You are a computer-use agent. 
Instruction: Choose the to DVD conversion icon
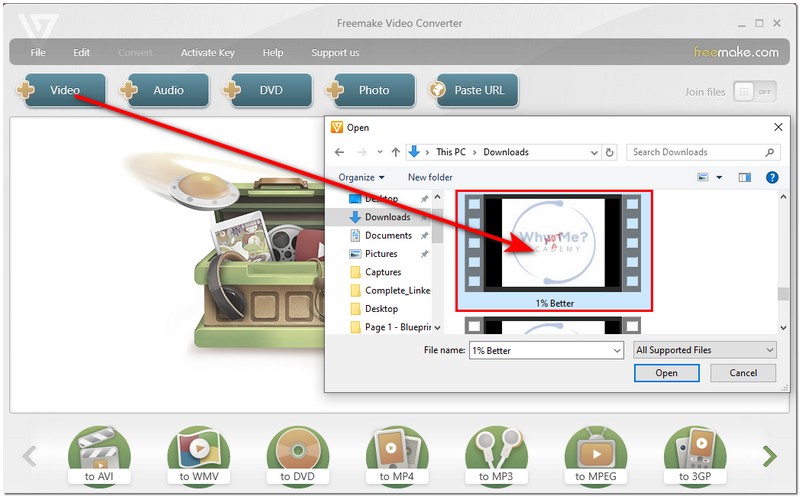point(298,454)
